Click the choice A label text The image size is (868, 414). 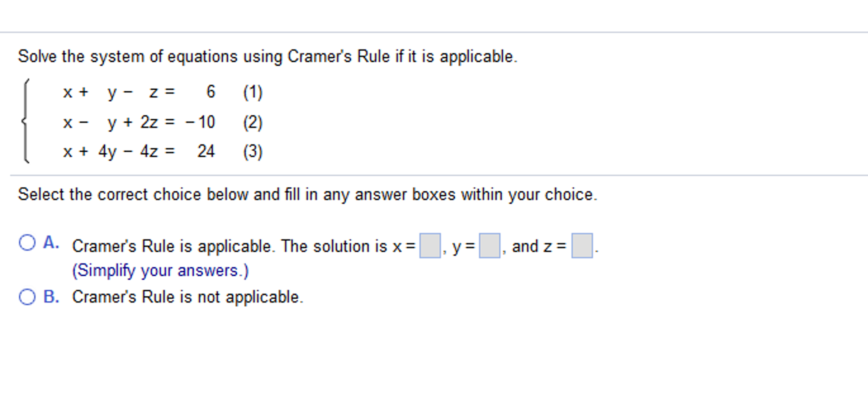[x=51, y=242]
